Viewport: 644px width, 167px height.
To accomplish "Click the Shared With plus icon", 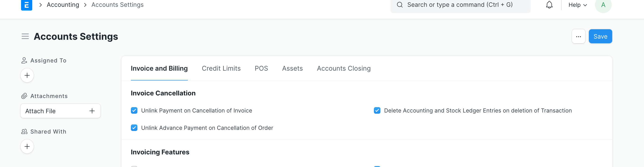I will (x=27, y=146).
